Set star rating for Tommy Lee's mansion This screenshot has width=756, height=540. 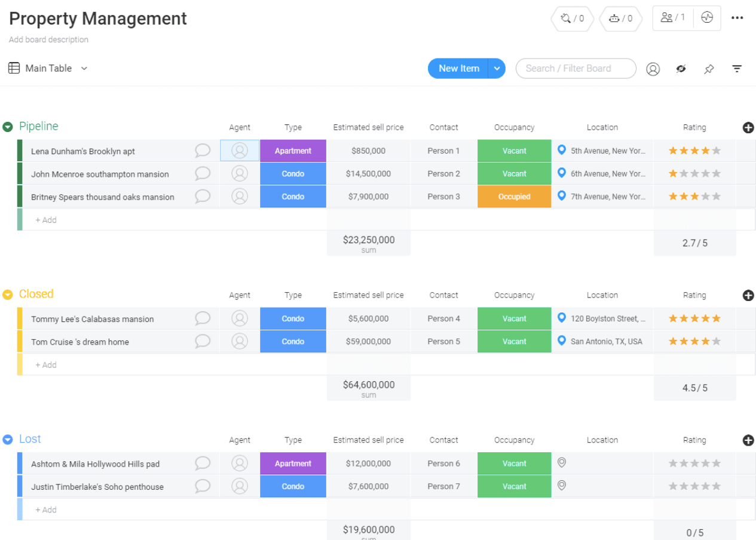[x=694, y=318]
